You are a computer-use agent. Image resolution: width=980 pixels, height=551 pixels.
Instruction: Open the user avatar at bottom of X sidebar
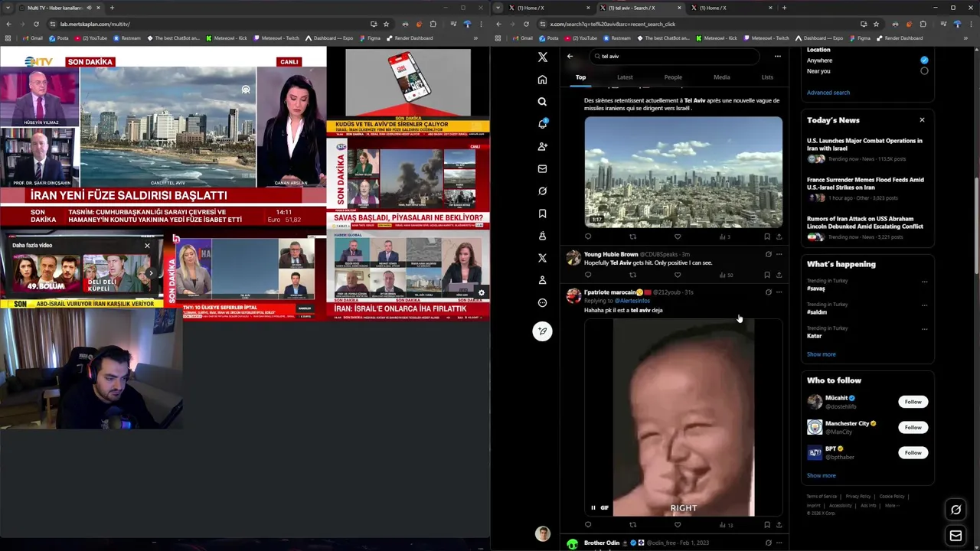pos(542,534)
